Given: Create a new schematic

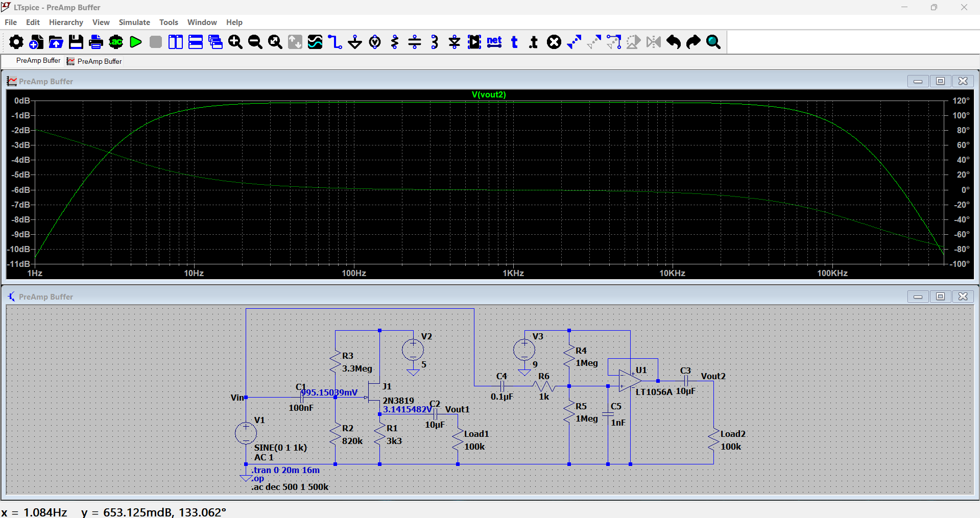Looking at the screenshot, I should tap(36, 42).
